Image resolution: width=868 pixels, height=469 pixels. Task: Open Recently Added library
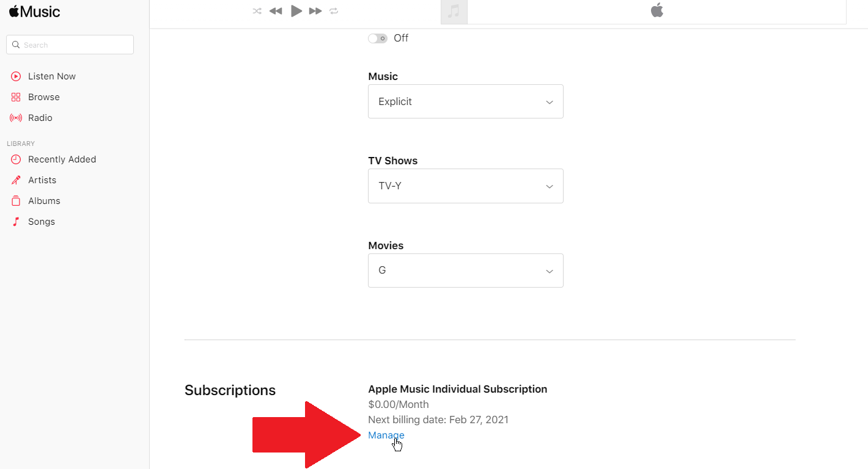62,159
